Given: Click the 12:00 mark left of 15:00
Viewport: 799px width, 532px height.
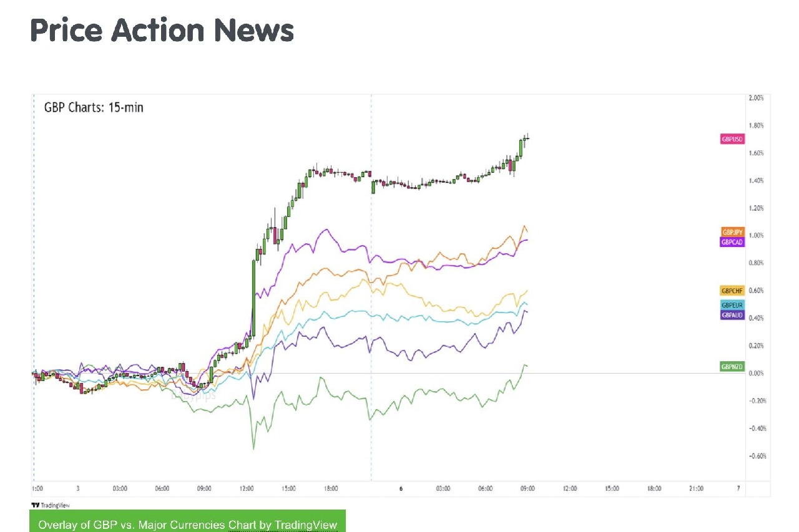Looking at the screenshot, I should pos(247,488).
